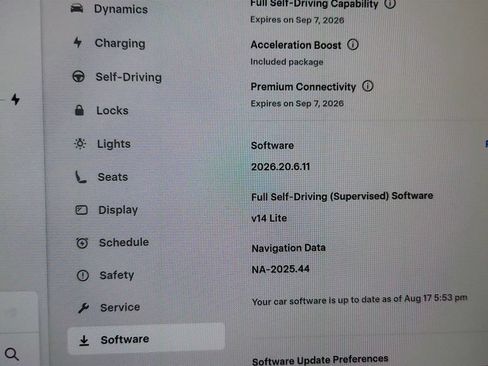Tap the Acceleration Boost label
This screenshot has width=488, height=366.
point(296,45)
